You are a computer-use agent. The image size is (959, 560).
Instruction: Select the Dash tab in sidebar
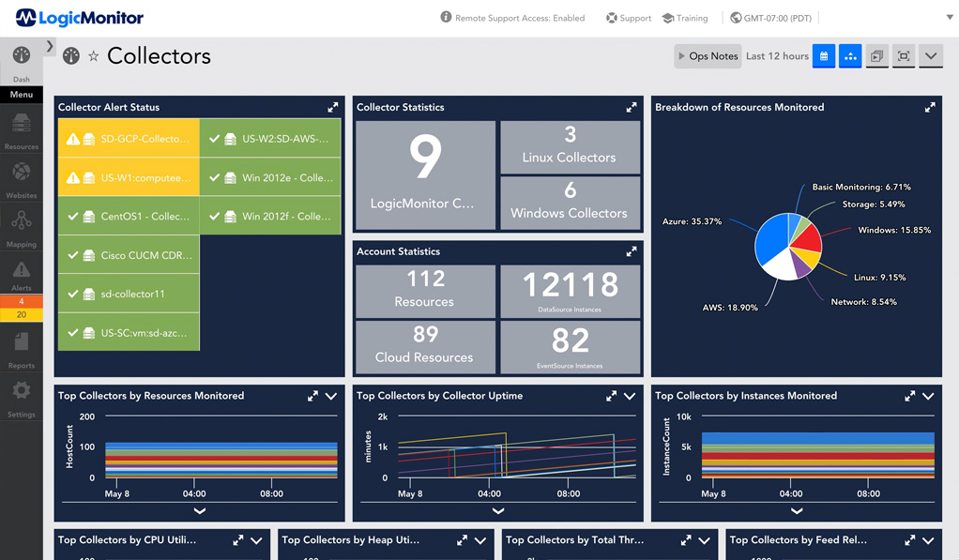21,62
